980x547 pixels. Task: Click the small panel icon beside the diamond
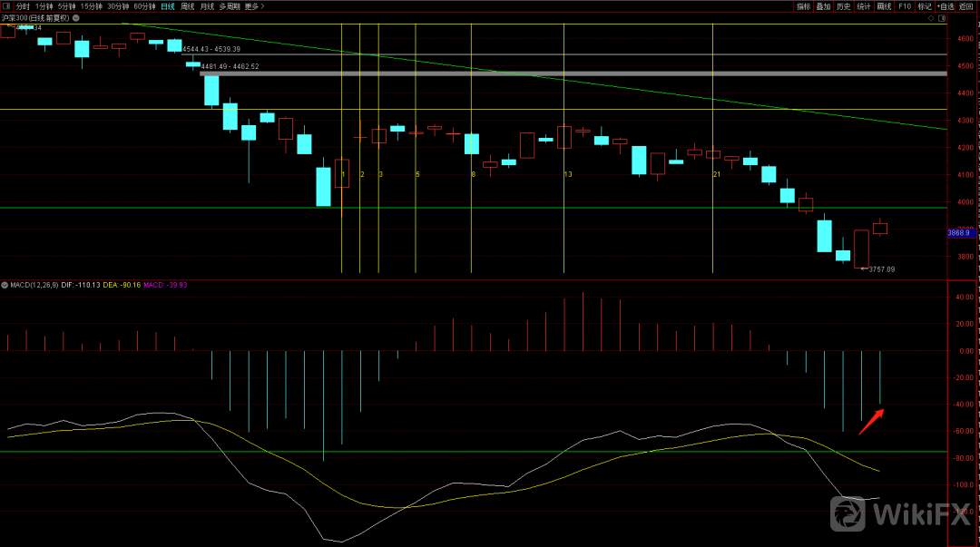[x=944, y=17]
